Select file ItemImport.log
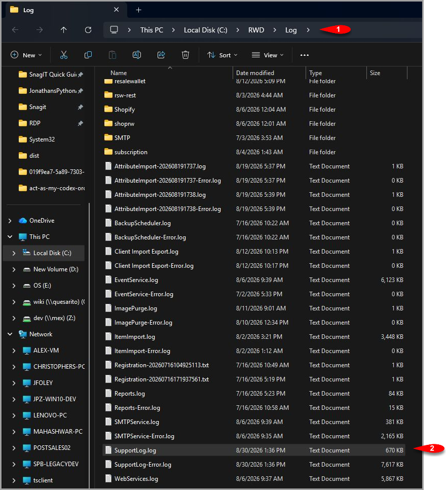The width and height of the screenshot is (448, 490). click(x=135, y=337)
